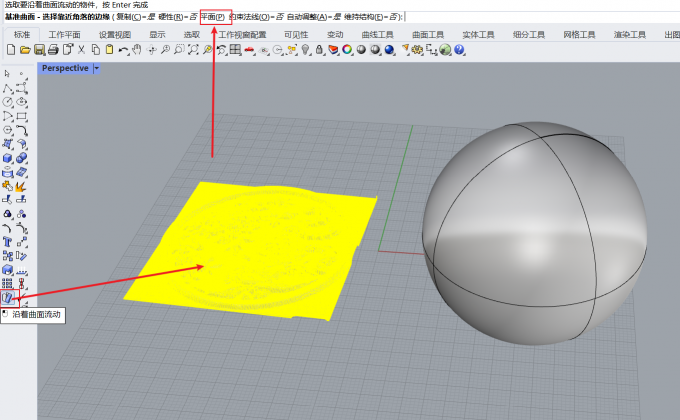Click the blue render sphere icon

(x=389, y=50)
